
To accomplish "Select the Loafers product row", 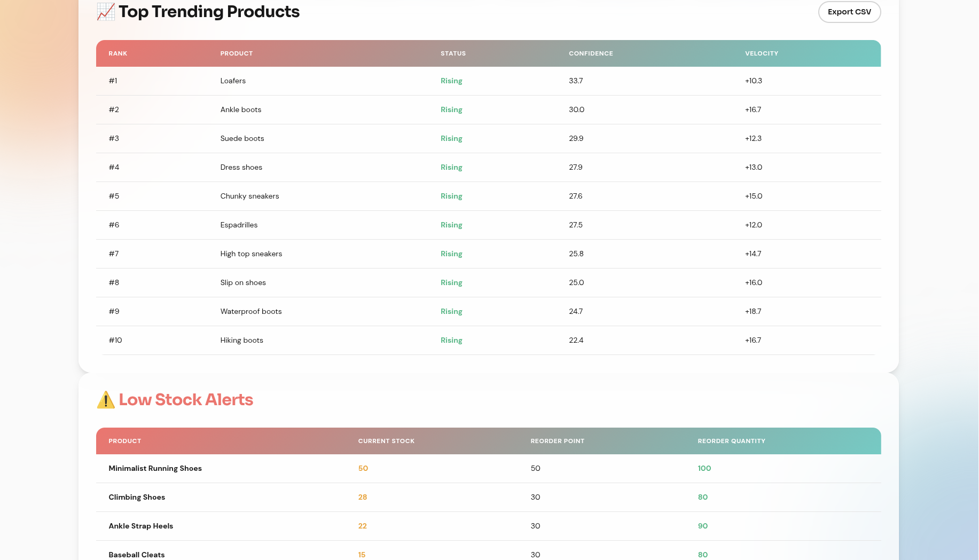I will [x=233, y=81].
